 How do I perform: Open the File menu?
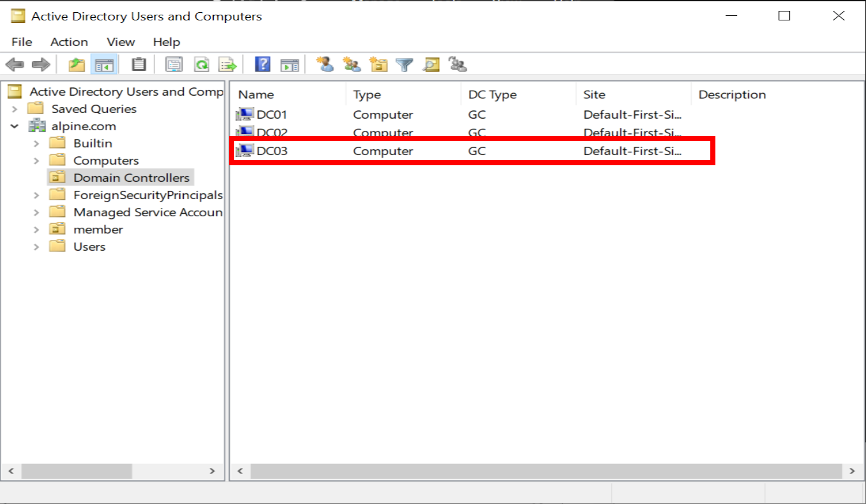click(x=22, y=42)
